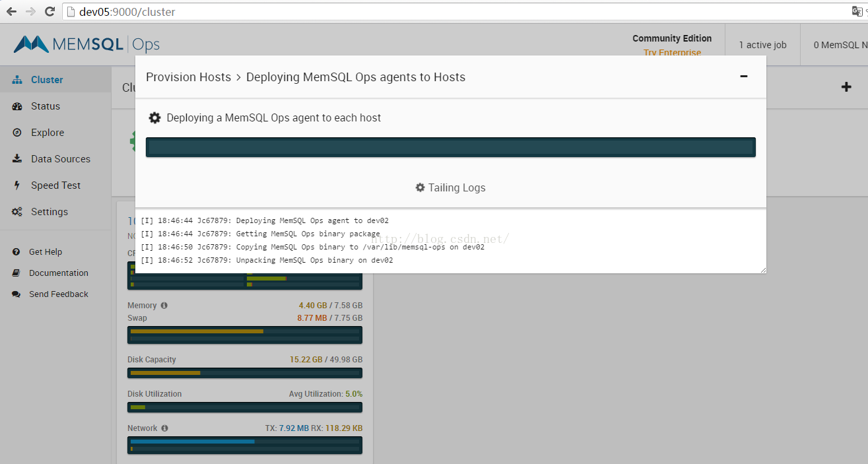
Task: Click the '4.40 GB' memory value
Action: 313,306
